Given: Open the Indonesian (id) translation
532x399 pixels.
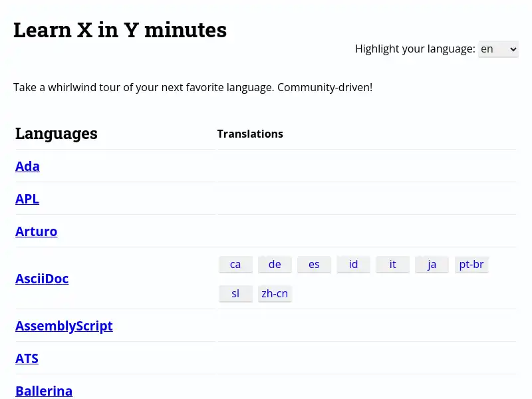Looking at the screenshot, I should click(x=353, y=264).
